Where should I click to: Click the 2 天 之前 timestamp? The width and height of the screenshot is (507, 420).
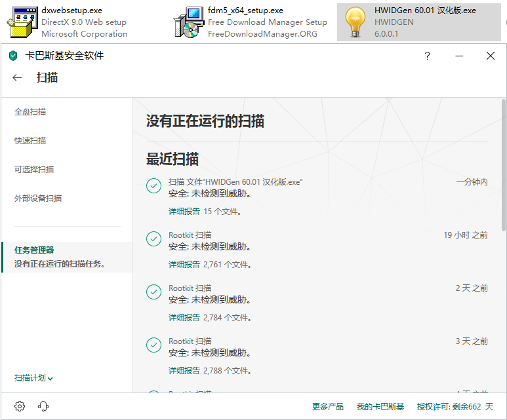coord(472,288)
